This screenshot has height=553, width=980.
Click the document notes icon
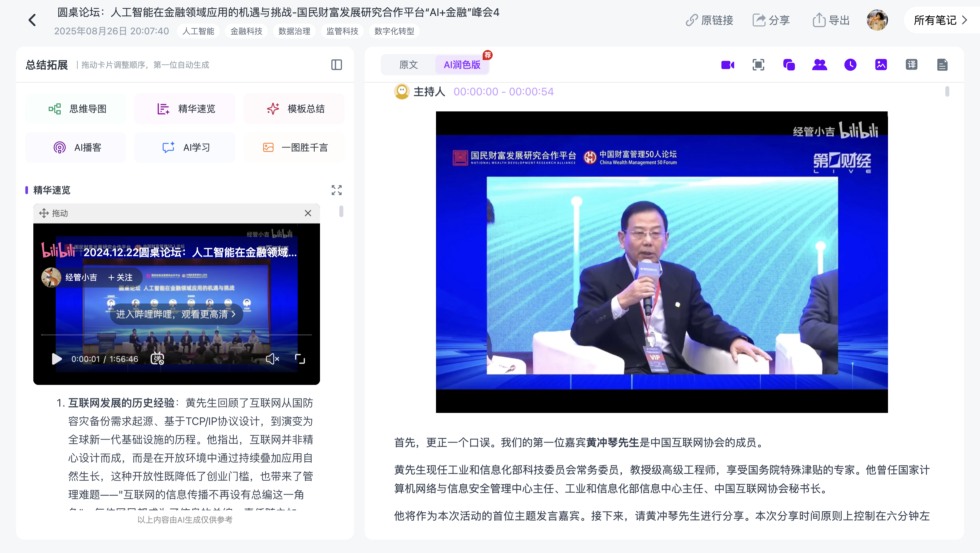pos(942,65)
